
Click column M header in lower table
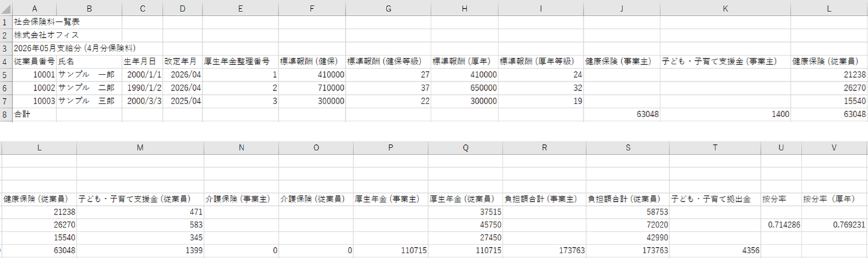tap(141, 148)
